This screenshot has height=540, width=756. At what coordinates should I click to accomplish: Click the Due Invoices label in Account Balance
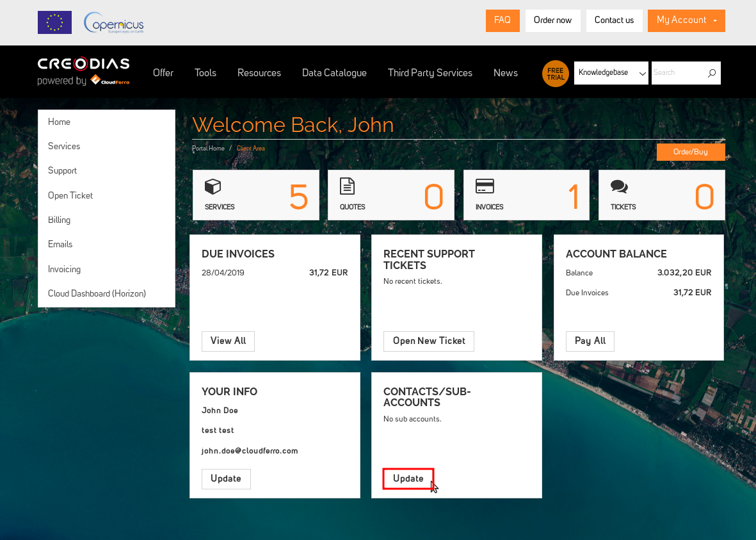click(x=587, y=293)
